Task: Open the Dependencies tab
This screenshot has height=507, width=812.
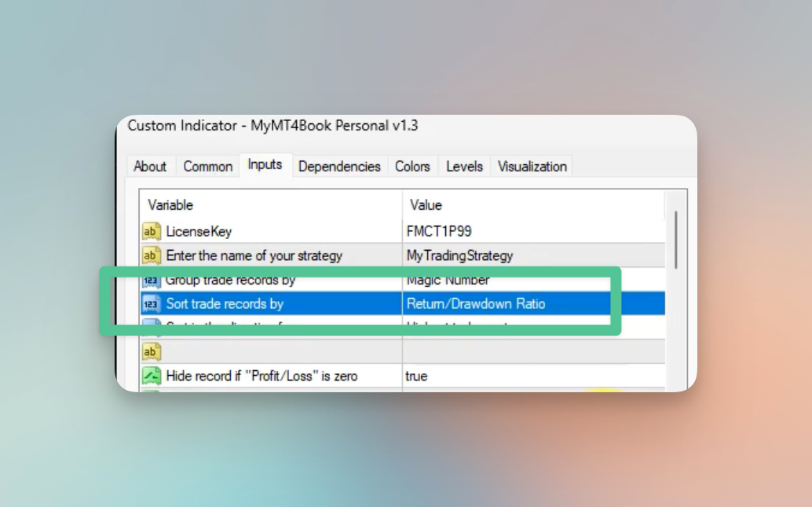Action: (339, 167)
